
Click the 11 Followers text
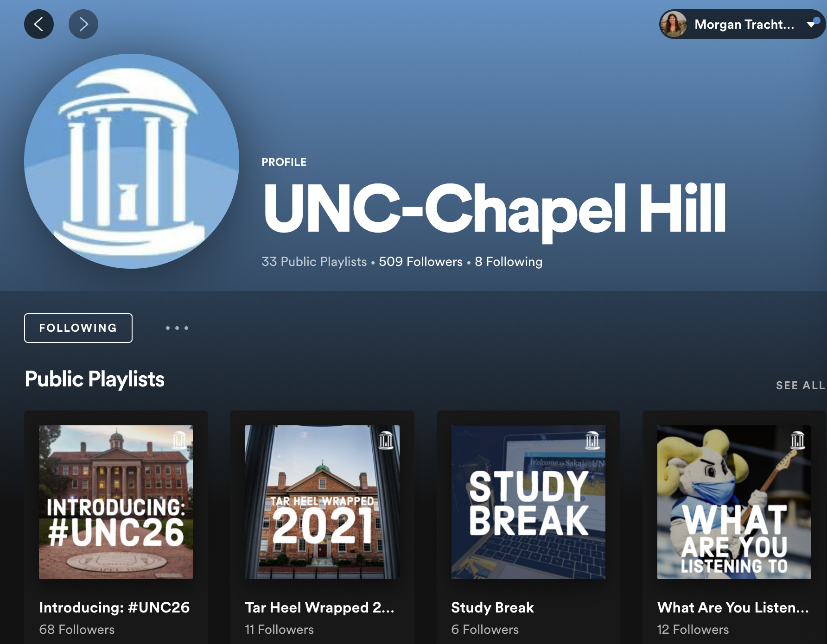coord(280,630)
